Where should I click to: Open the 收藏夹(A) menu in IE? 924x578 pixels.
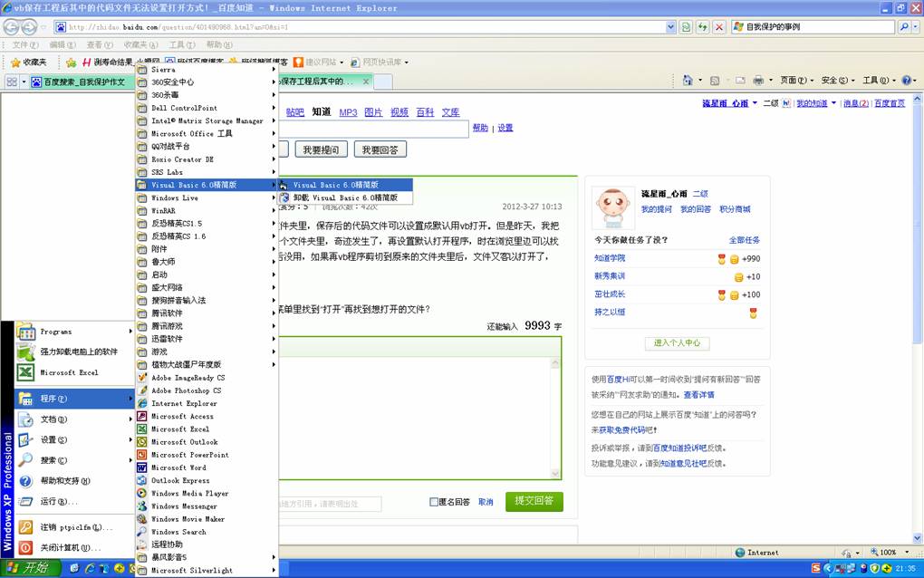pyautogui.click(x=140, y=44)
